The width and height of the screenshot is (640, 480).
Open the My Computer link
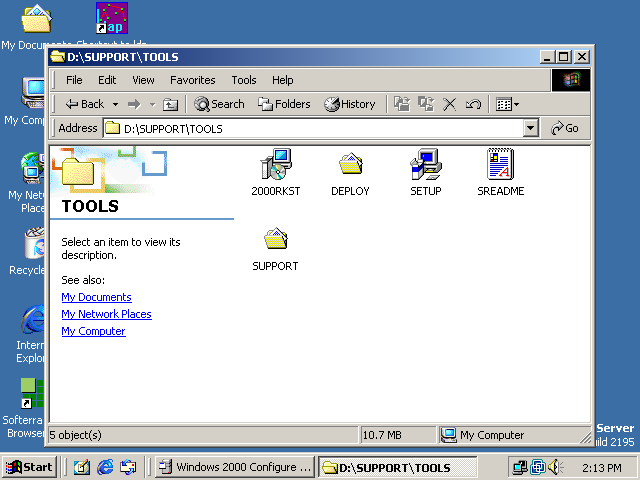point(93,331)
